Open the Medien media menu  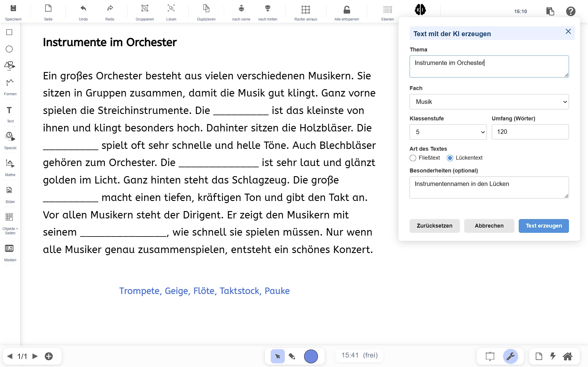click(x=10, y=253)
